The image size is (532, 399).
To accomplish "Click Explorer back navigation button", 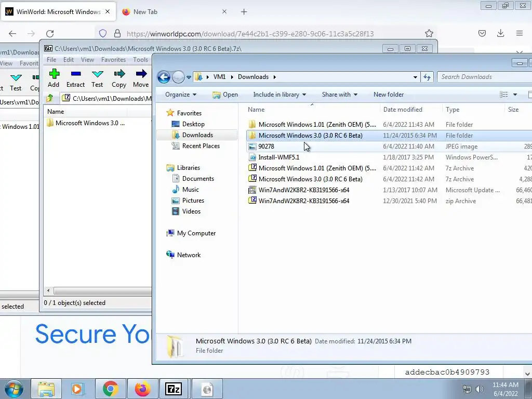I will coord(164,77).
